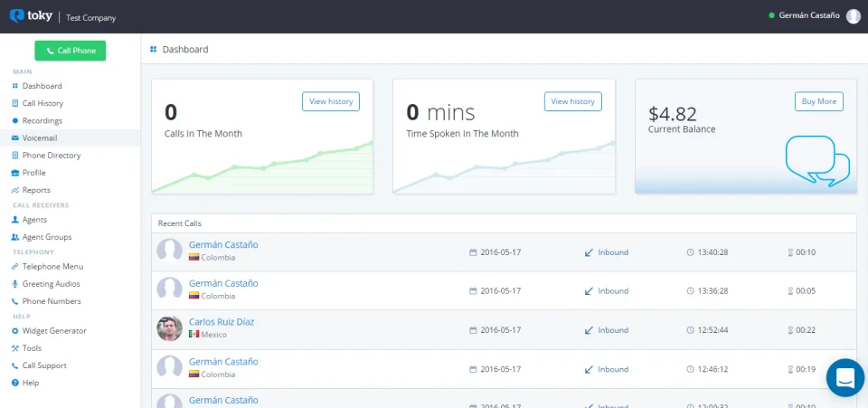Click the Agent Groups people icon
The height and width of the screenshot is (408, 868).
tap(15, 237)
